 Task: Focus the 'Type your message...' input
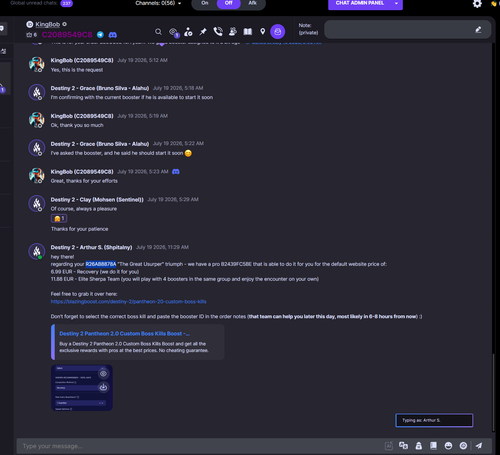click(x=200, y=446)
